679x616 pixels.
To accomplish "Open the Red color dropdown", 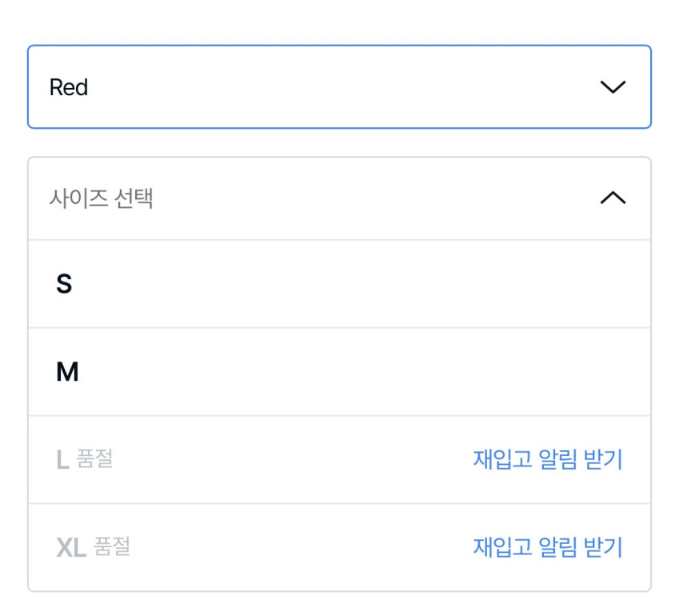I will 339,87.
